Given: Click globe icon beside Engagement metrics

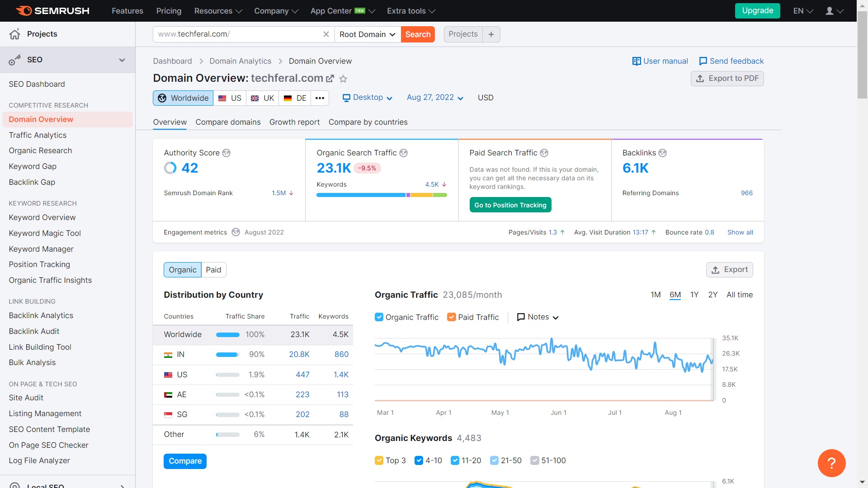Looking at the screenshot, I should coord(236,232).
